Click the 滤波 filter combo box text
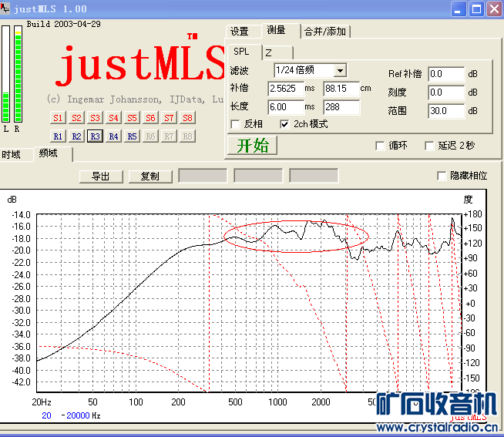Viewport: 504px width, 437px height. pos(304,70)
